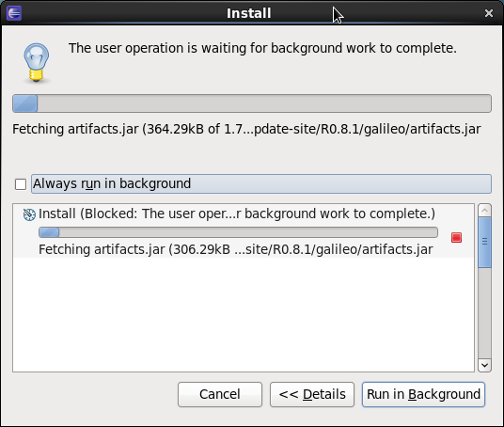The height and width of the screenshot is (427, 504).
Task: Click the main install progress bar
Action: (x=252, y=103)
